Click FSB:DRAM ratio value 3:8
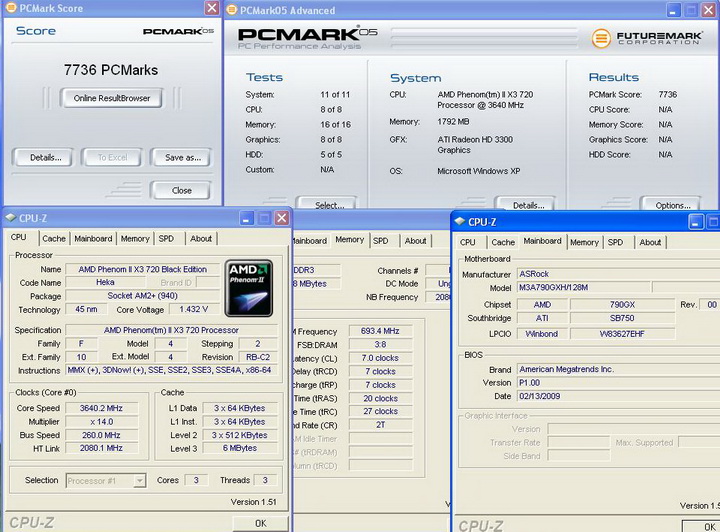 380,344
